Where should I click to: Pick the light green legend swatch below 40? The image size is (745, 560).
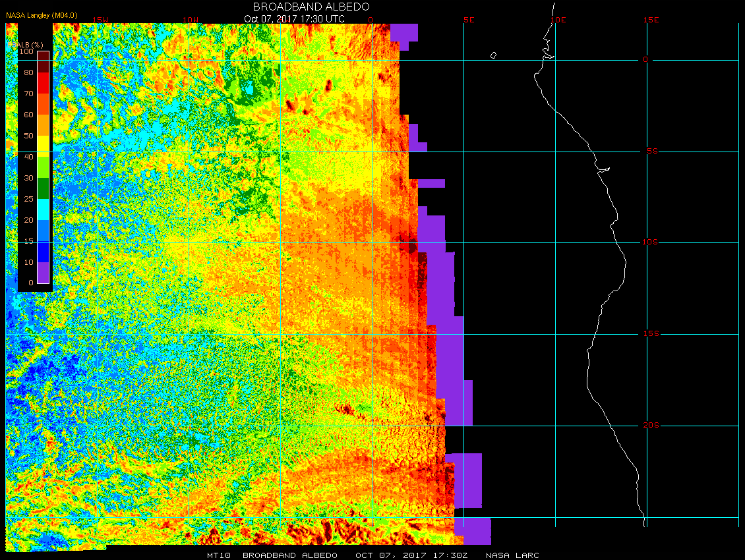pyautogui.click(x=44, y=167)
